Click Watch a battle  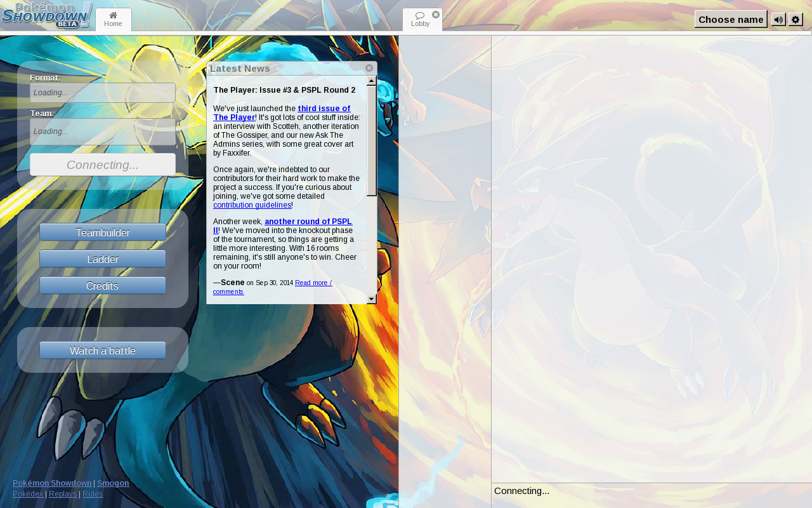103,351
